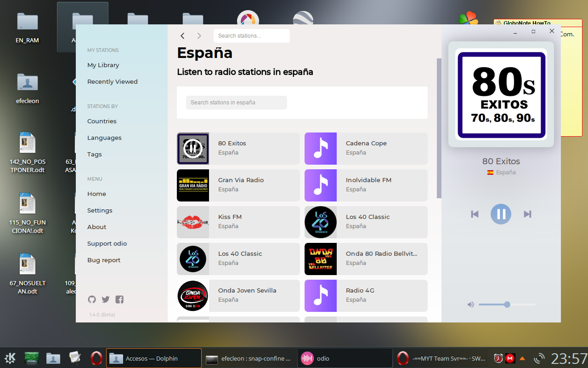Switch to Accesos — Dolphin window

click(x=154, y=358)
